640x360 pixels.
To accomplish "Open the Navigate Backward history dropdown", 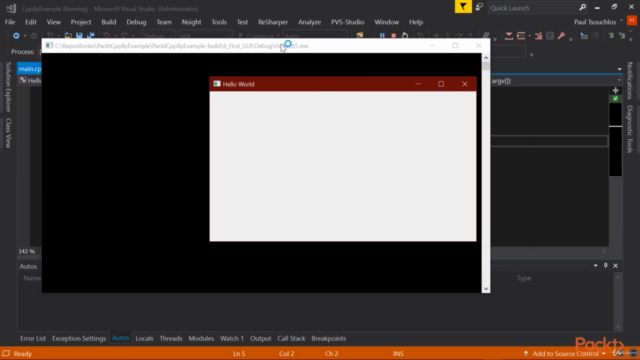I will pyautogui.click(x=25, y=36).
